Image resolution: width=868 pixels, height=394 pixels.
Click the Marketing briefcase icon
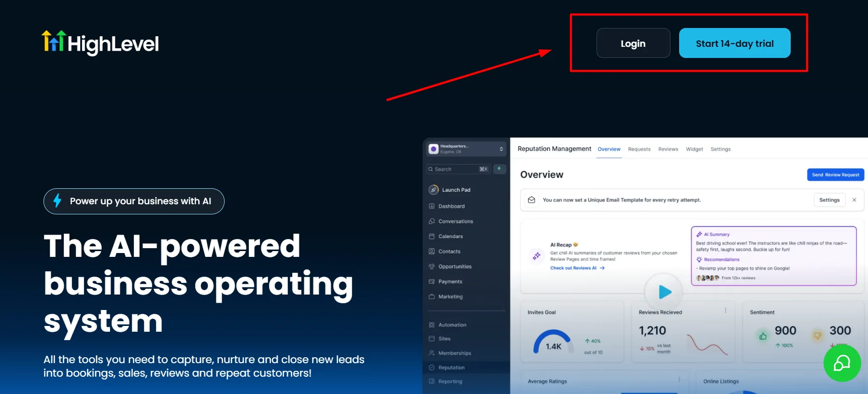pyautogui.click(x=432, y=296)
